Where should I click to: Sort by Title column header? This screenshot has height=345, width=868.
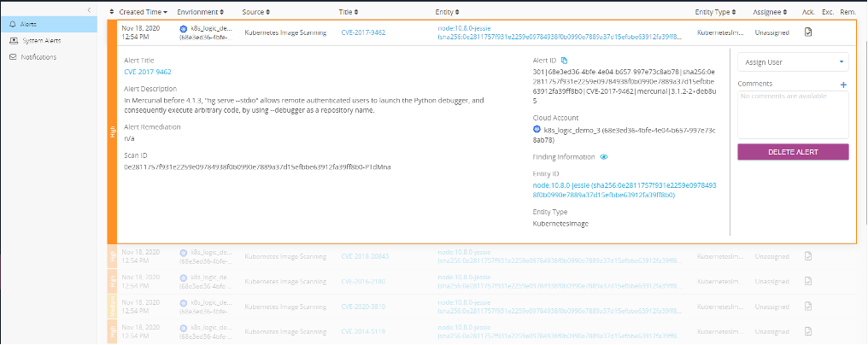349,12
